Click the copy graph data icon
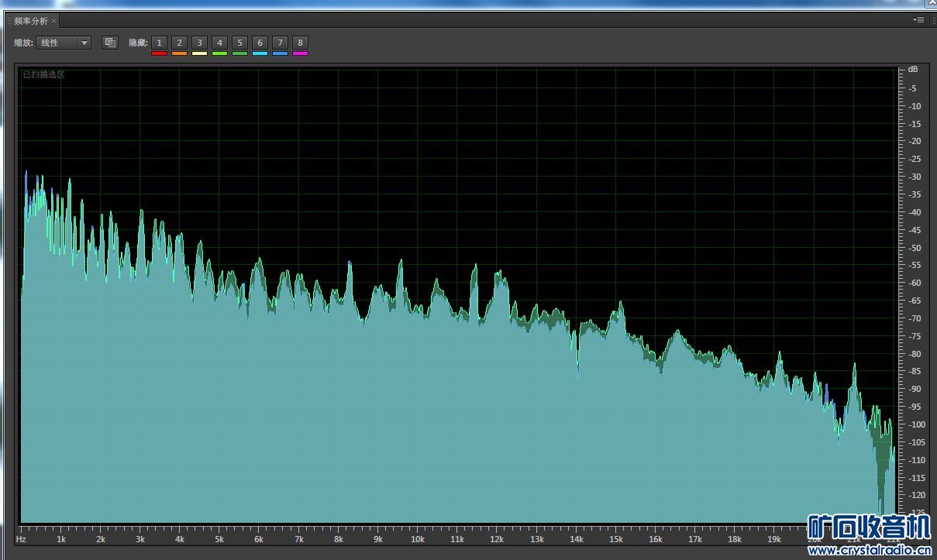 (x=110, y=43)
